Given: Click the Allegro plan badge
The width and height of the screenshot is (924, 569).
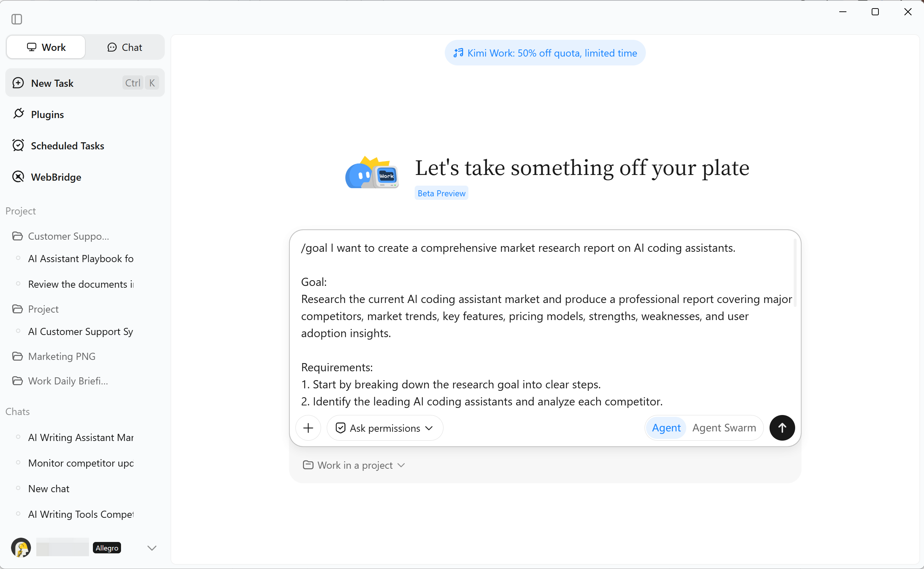Looking at the screenshot, I should pyautogui.click(x=107, y=548).
